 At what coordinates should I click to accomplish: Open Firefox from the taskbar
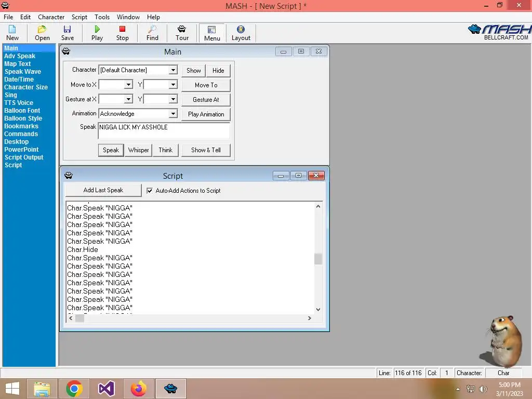pos(138,389)
